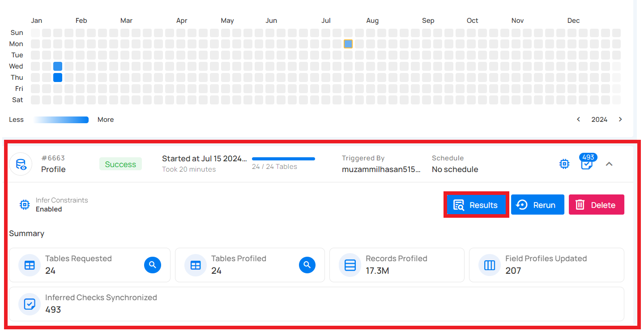Click the Delete button

pyautogui.click(x=596, y=205)
